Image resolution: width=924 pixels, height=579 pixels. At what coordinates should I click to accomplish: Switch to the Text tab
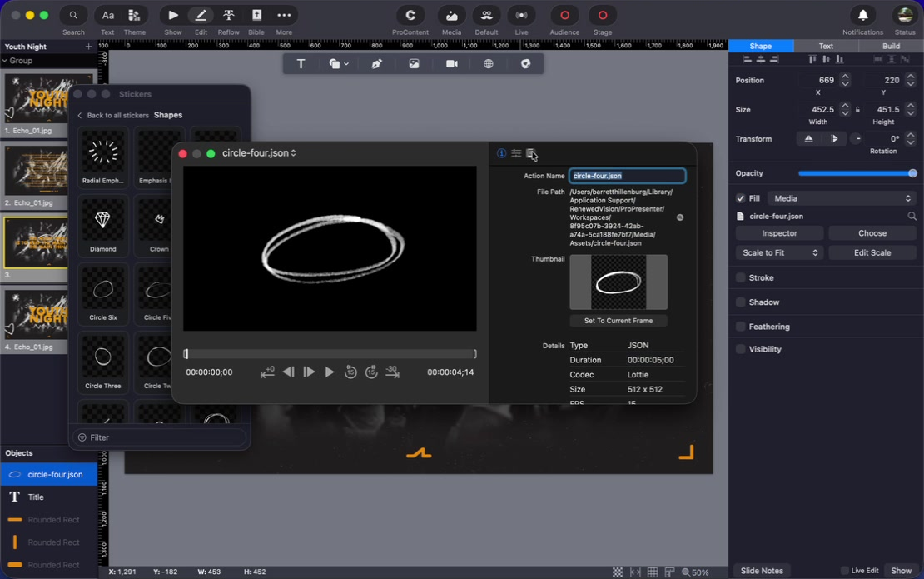pyautogui.click(x=826, y=46)
